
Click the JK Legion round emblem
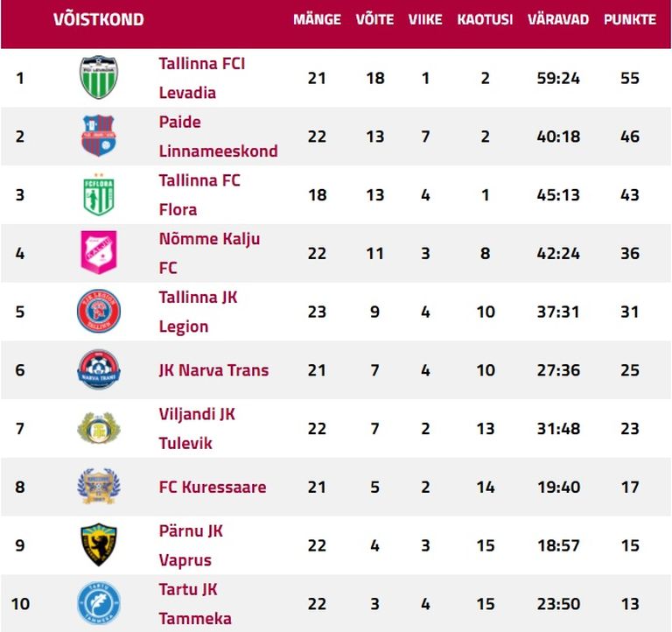click(x=99, y=311)
